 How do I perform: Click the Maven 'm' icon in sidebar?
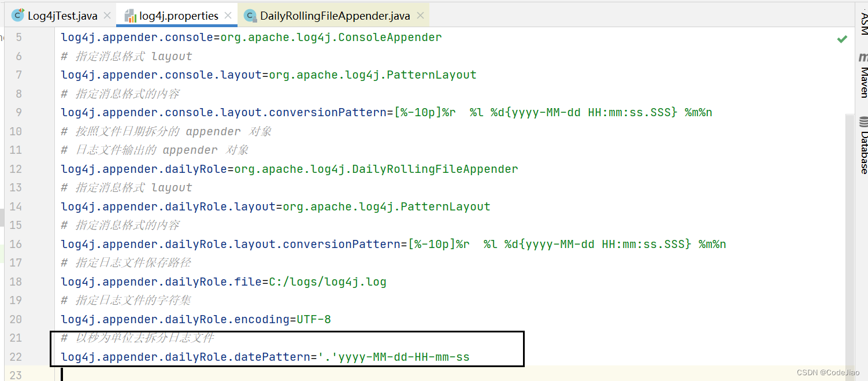(x=863, y=57)
